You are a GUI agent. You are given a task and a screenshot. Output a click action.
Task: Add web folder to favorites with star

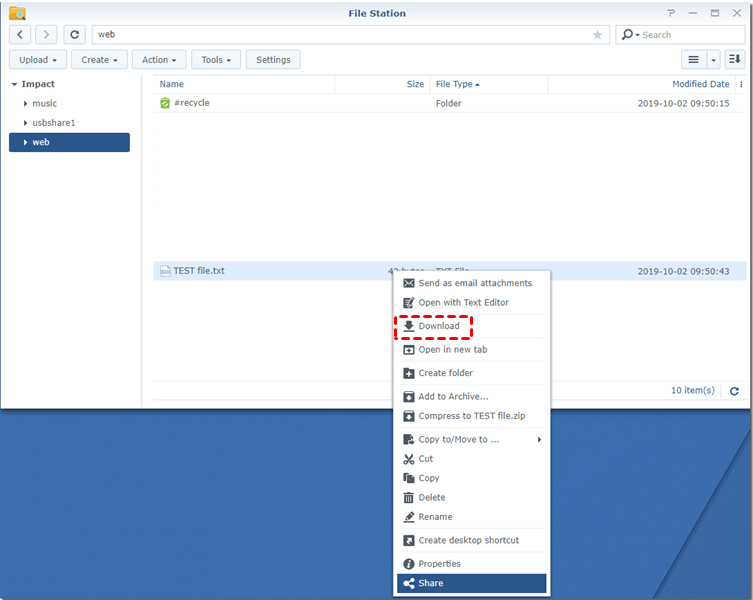point(597,35)
